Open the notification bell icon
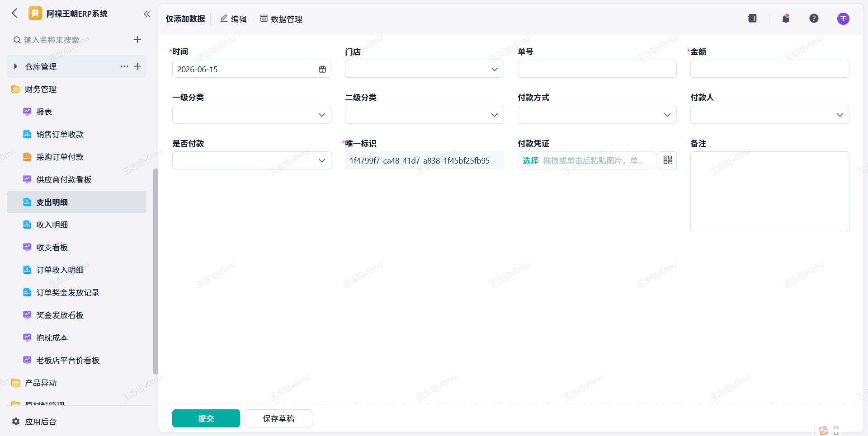This screenshot has height=436, width=868. (x=786, y=19)
